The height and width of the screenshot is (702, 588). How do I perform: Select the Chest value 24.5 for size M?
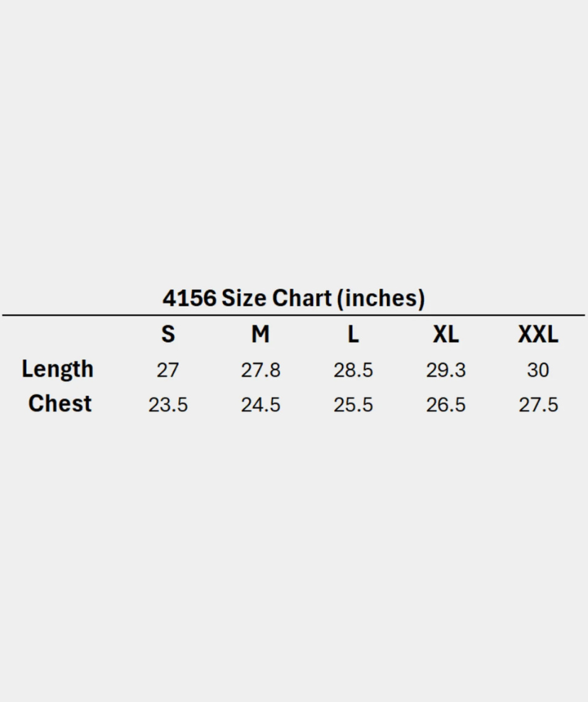click(x=261, y=405)
